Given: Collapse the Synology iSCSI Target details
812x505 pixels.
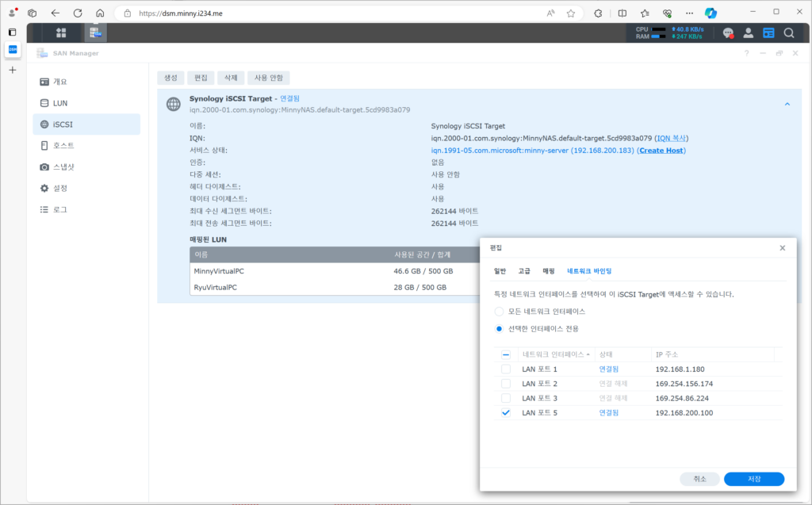Looking at the screenshot, I should click(x=787, y=104).
